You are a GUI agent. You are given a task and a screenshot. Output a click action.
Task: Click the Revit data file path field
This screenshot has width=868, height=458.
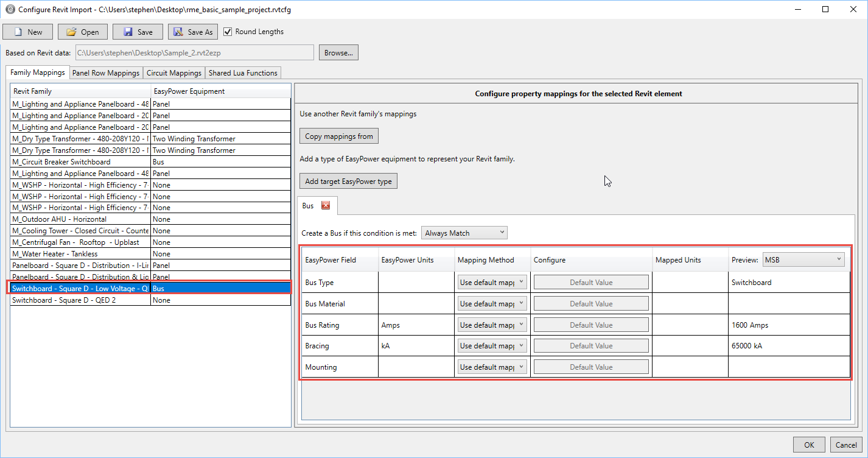click(x=194, y=53)
